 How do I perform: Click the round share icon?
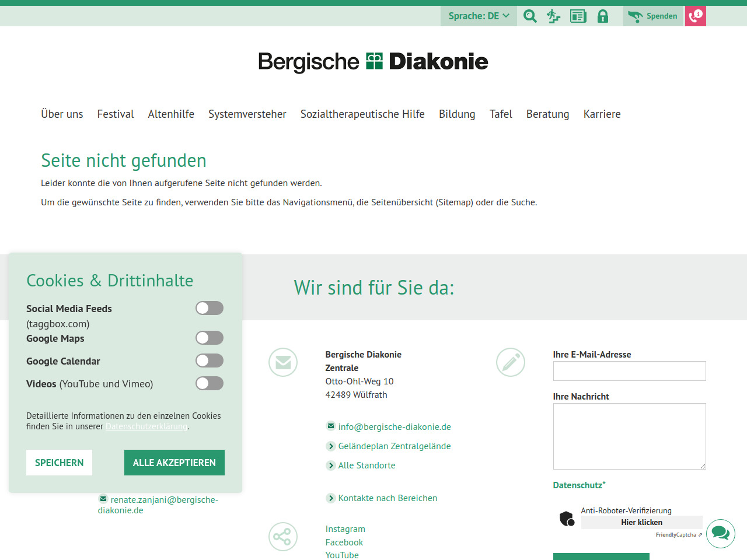tap(283, 537)
